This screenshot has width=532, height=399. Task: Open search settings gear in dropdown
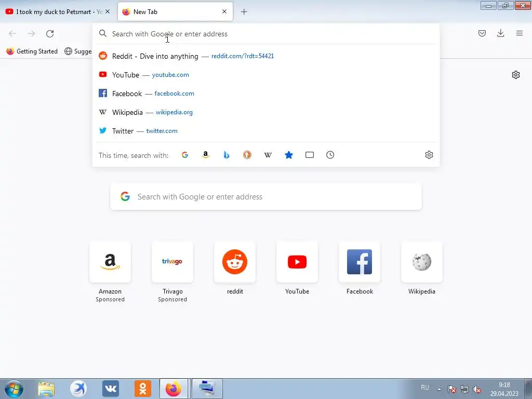429,155
